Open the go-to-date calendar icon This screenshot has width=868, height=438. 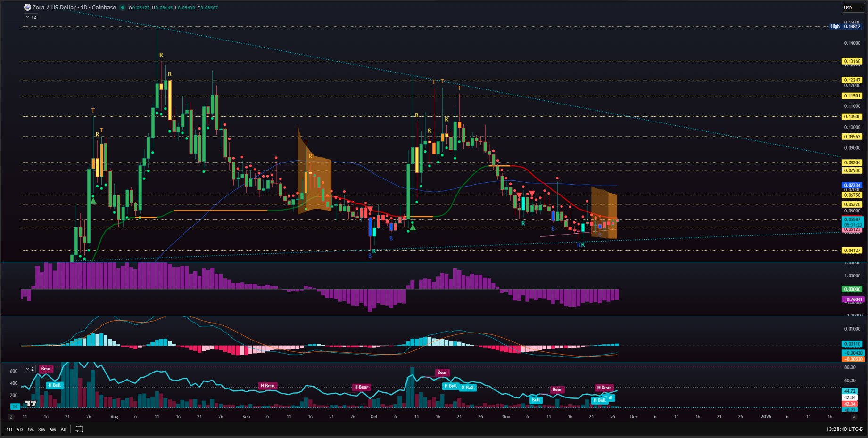[x=79, y=429]
